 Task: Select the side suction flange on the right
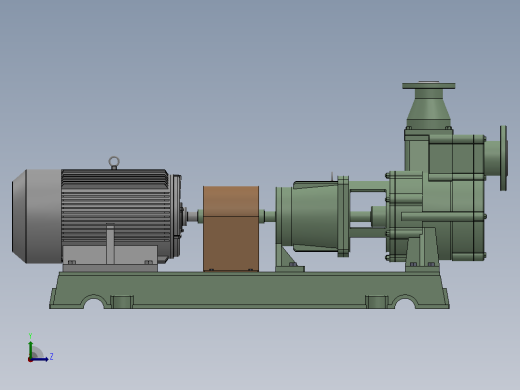(x=504, y=158)
